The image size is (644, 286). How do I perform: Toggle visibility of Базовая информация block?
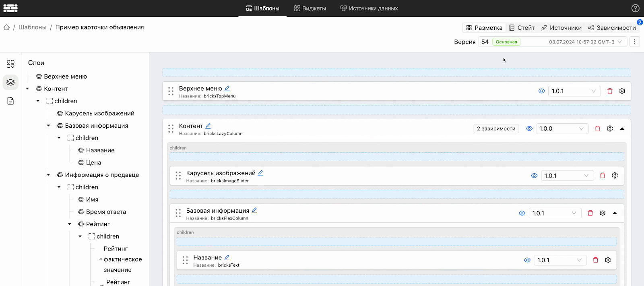522,213
